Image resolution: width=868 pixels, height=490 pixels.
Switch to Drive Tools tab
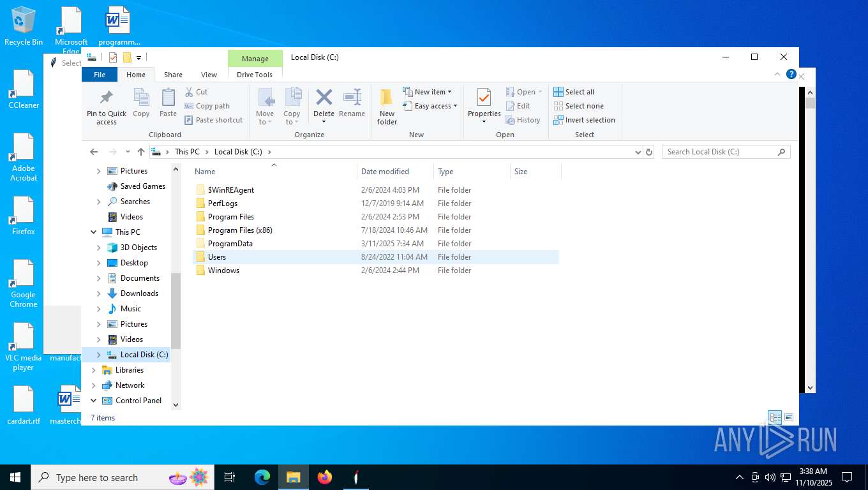tap(255, 75)
